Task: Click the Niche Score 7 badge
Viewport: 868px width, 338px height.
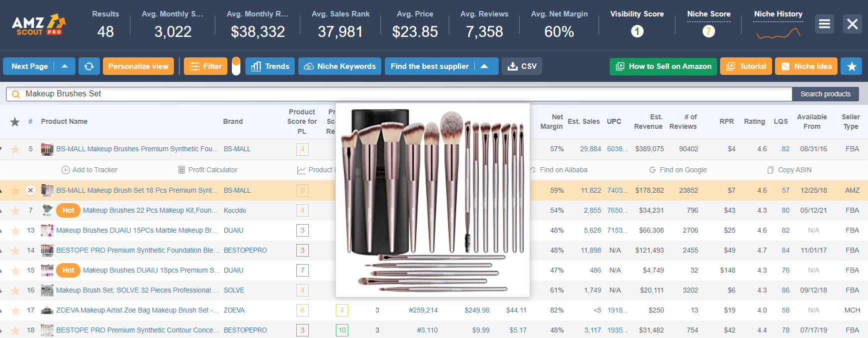Action: pos(709,31)
